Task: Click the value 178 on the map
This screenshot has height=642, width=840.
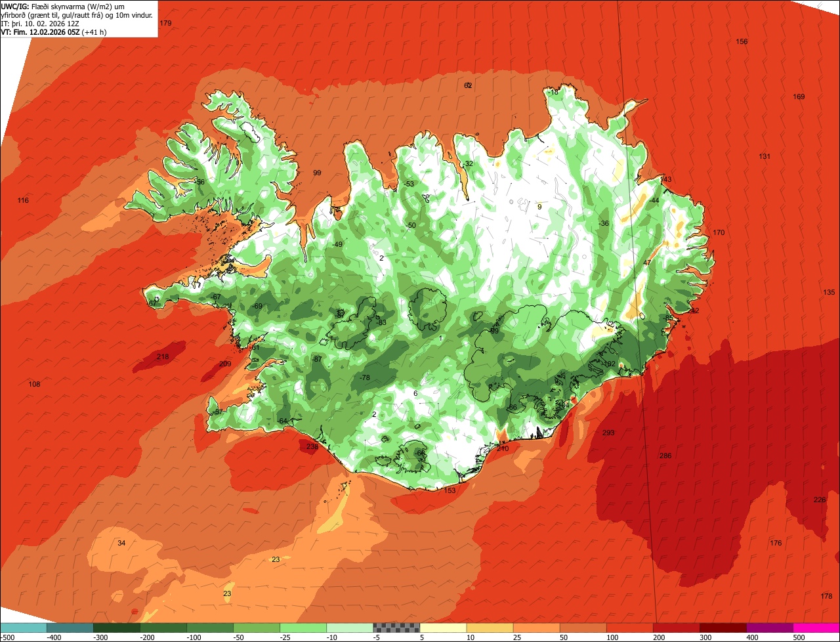Action: (826, 596)
